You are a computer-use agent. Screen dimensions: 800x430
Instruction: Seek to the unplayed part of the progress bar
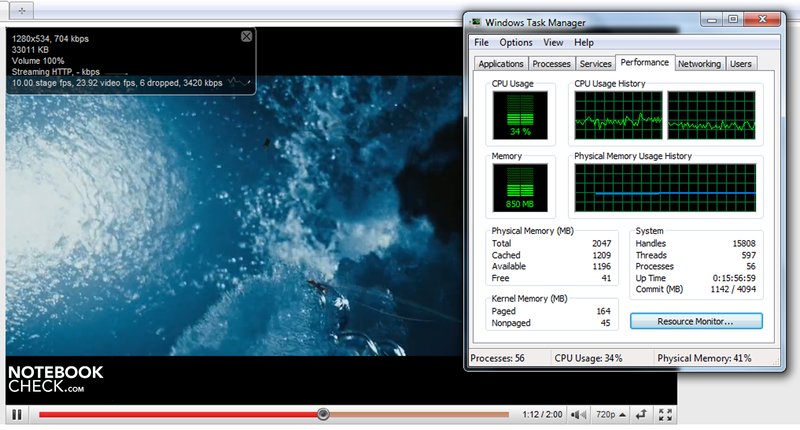coord(419,414)
